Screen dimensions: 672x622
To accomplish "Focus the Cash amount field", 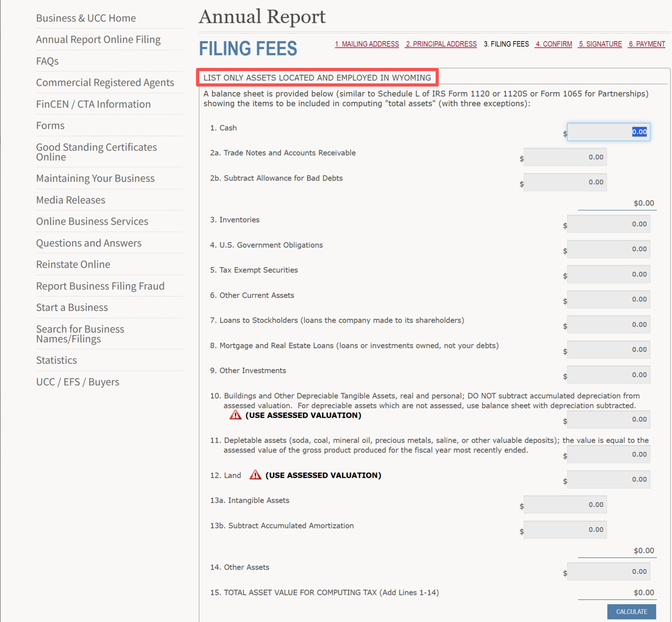I will click(609, 132).
